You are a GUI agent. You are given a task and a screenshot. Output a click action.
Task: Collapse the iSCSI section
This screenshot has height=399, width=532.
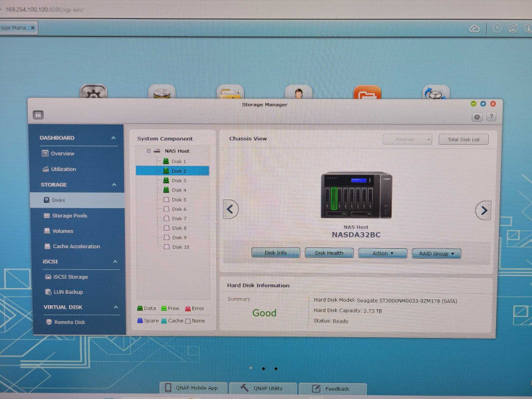point(115,261)
